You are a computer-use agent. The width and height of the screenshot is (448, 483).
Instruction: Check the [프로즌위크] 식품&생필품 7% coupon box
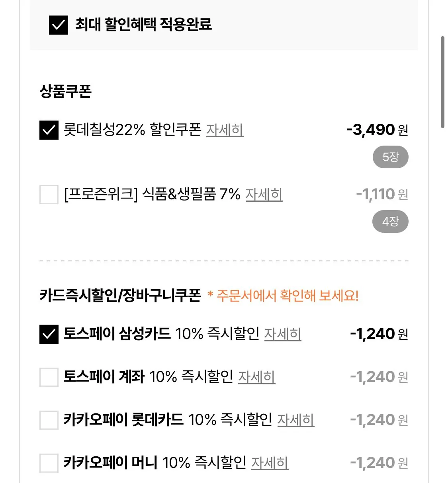point(49,195)
